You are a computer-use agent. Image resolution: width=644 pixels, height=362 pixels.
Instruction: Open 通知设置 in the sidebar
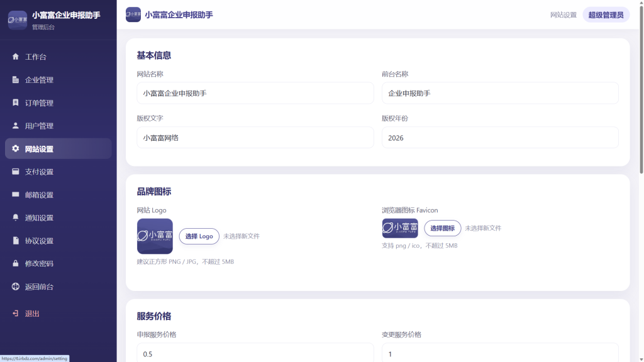58,217
